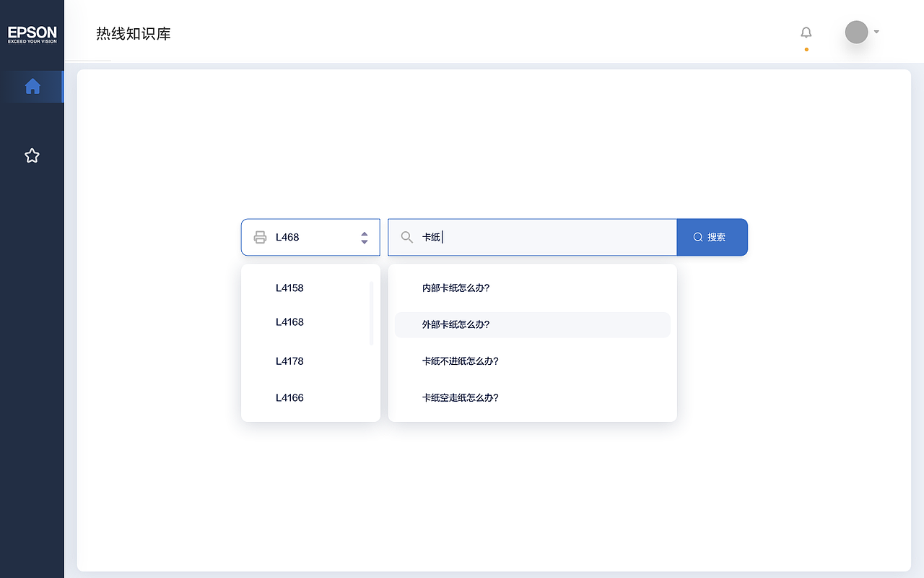Select suggestion 内部卡纸怎么办?
The image size is (924, 578).
point(456,288)
